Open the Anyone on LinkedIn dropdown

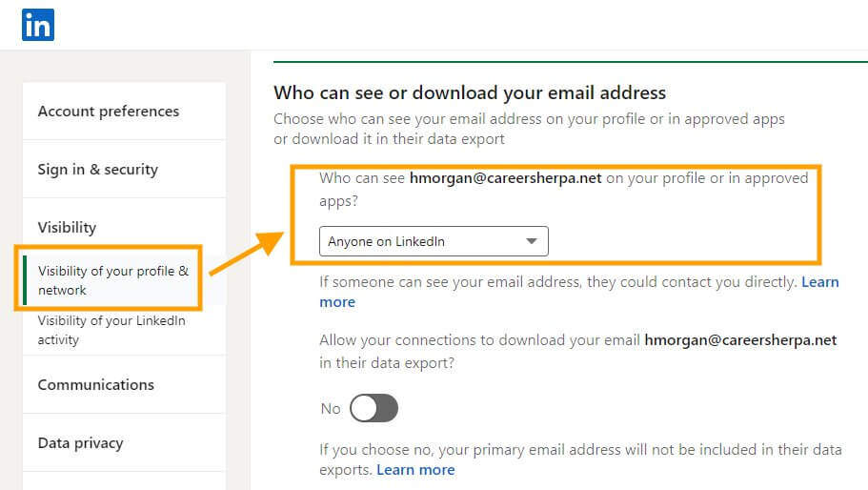(x=434, y=241)
